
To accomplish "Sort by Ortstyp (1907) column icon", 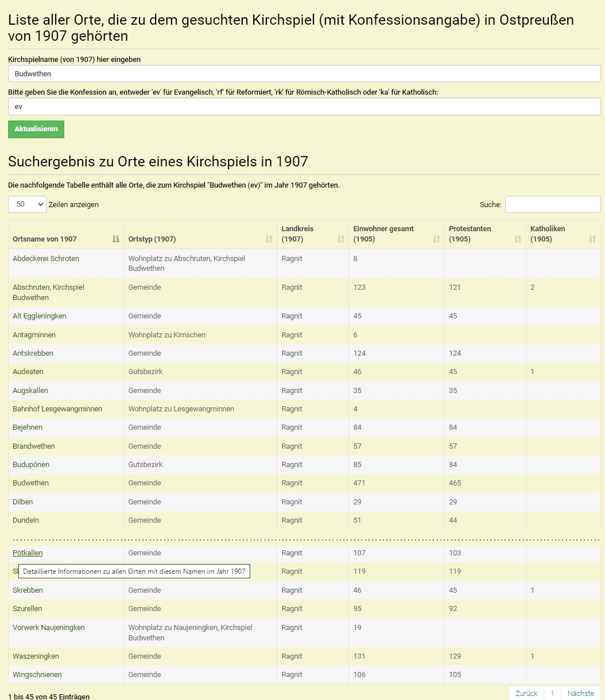I will point(269,239).
